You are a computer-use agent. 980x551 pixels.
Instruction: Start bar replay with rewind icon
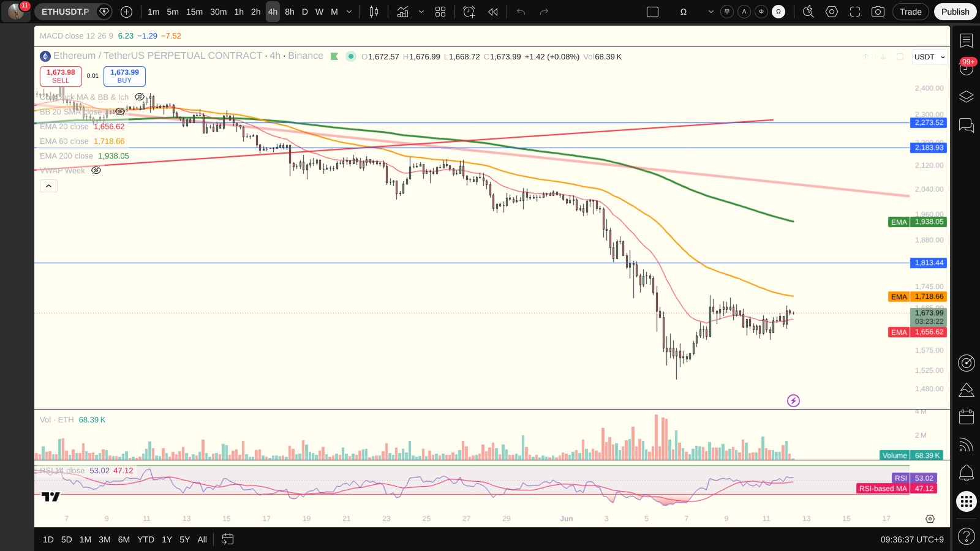click(492, 12)
